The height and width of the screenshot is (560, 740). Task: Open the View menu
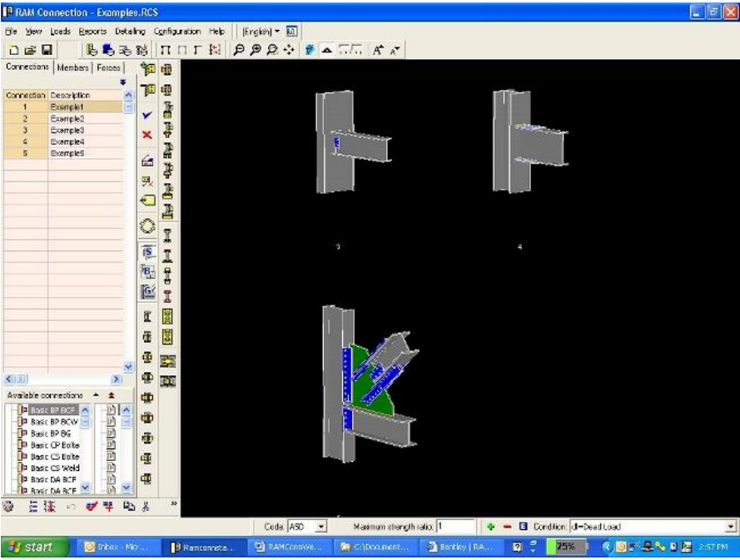[x=33, y=32]
